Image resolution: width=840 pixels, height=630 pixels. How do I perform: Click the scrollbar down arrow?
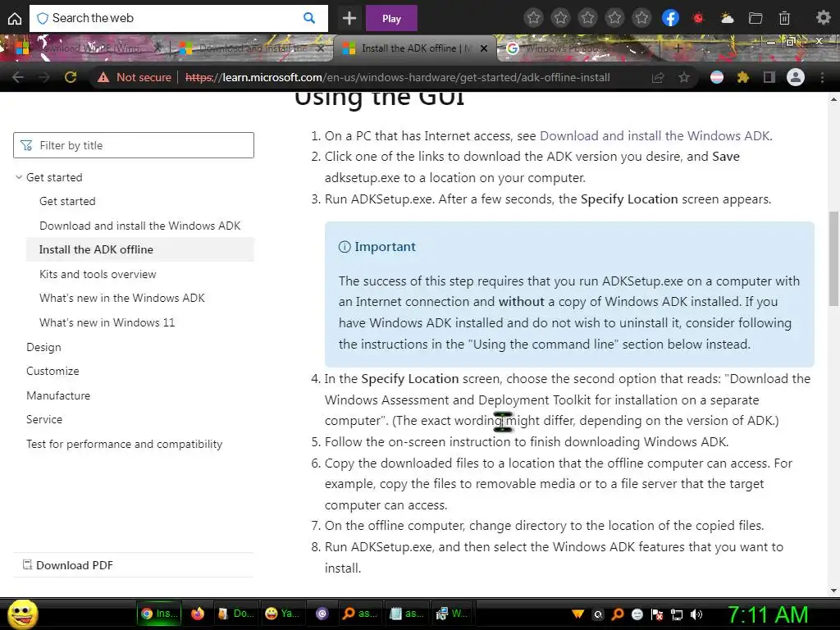point(833,591)
